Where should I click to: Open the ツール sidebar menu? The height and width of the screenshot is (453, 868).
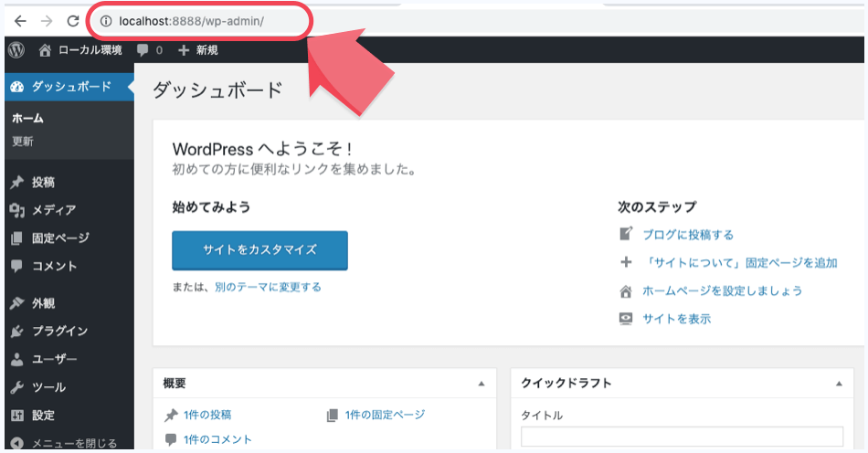pos(48,387)
